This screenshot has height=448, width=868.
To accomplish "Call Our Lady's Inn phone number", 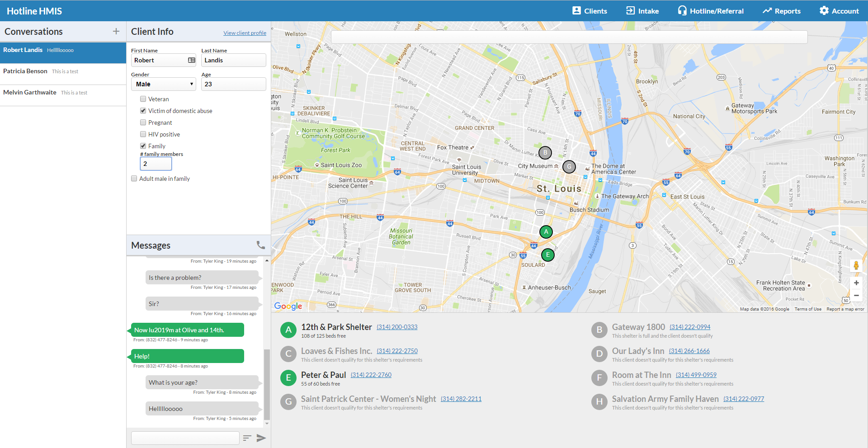I will tap(689, 351).
